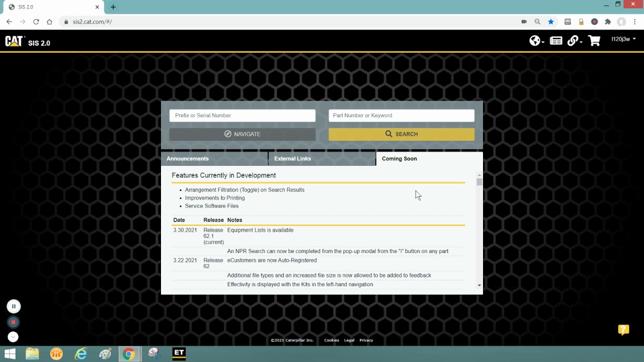
Task: Open the globe language selector
Action: click(x=536, y=41)
